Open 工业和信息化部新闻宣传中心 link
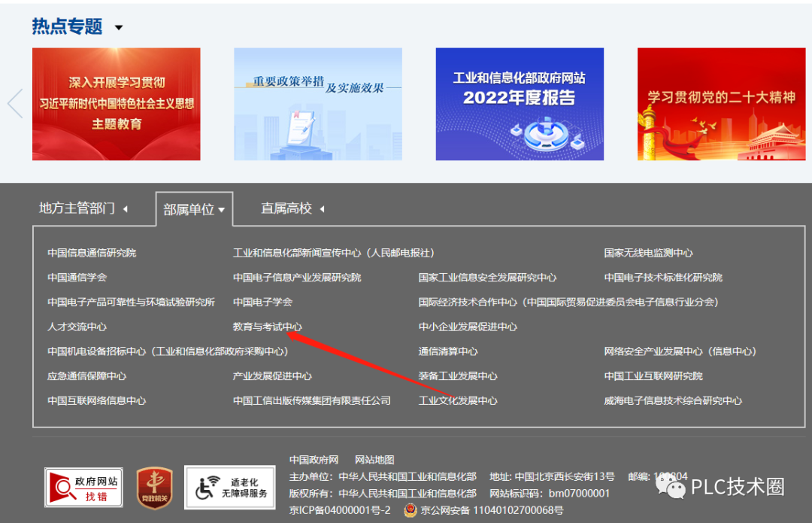The width and height of the screenshot is (812, 523). (x=334, y=253)
